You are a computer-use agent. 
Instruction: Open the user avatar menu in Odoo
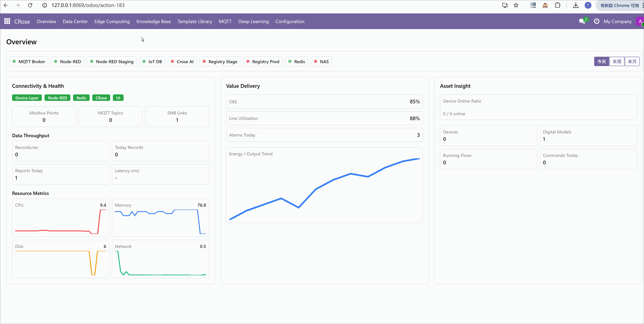pyautogui.click(x=640, y=21)
